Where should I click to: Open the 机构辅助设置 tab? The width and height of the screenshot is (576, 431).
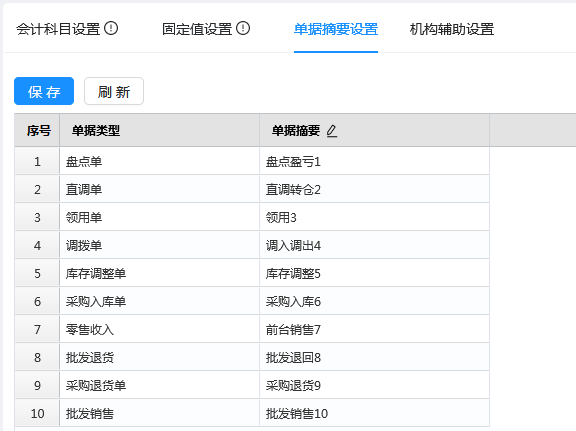[451, 29]
